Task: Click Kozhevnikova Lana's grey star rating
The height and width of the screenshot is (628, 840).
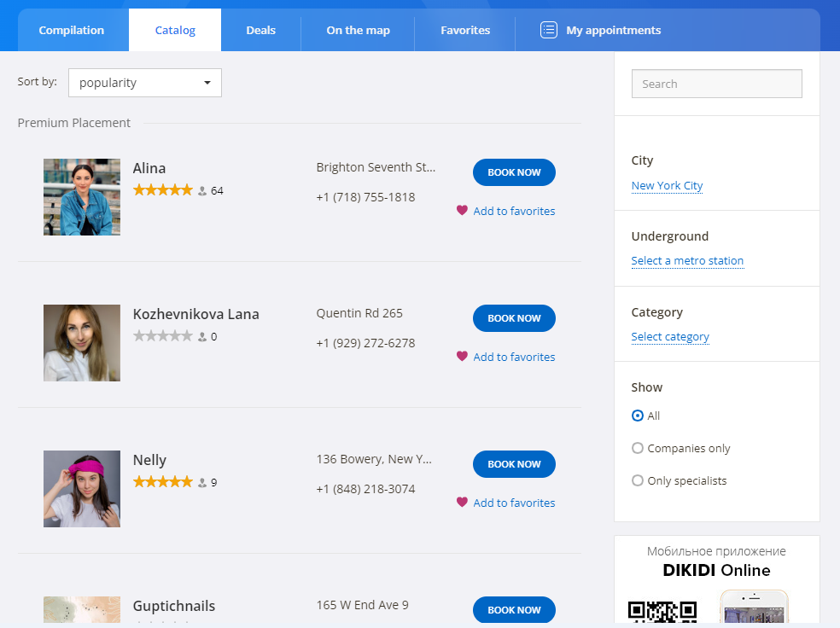Action: tap(162, 336)
